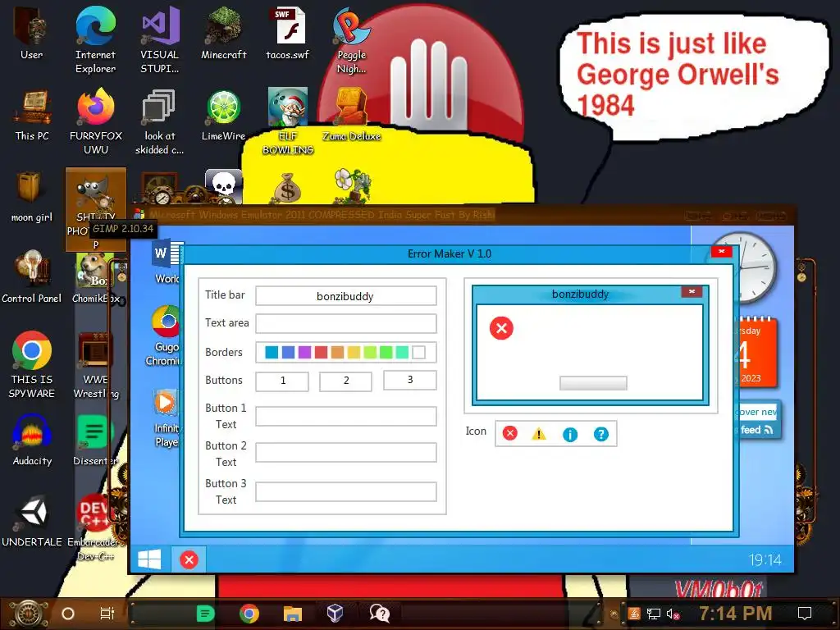840x630 pixels.
Task: Open This PC desktop icon
Action: [x=32, y=115]
